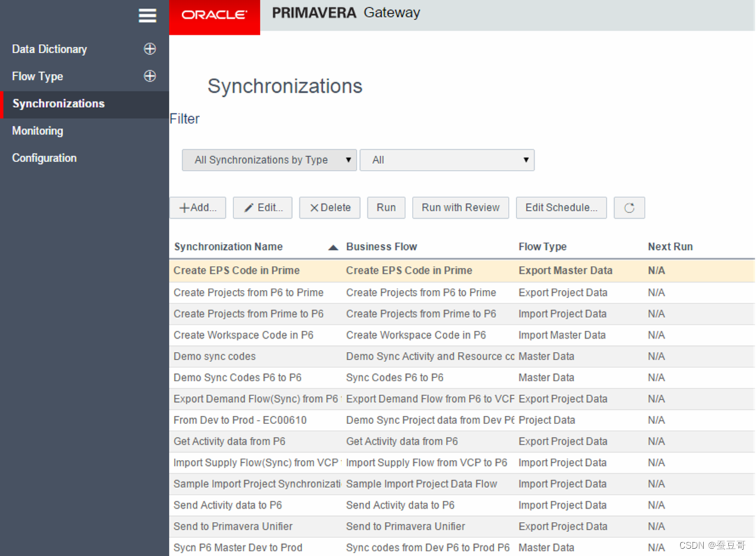Click the refresh icon button
The height and width of the screenshot is (556, 756).
tap(629, 208)
